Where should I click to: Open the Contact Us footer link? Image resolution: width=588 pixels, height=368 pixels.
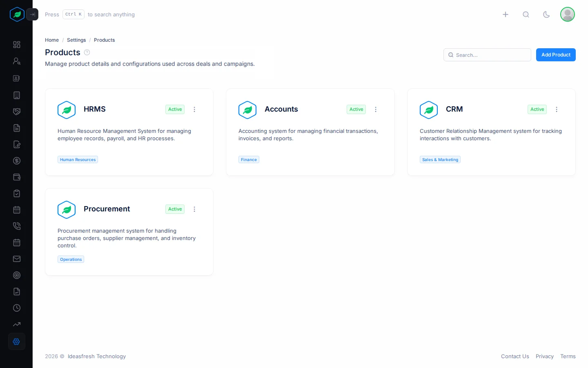tap(515, 357)
